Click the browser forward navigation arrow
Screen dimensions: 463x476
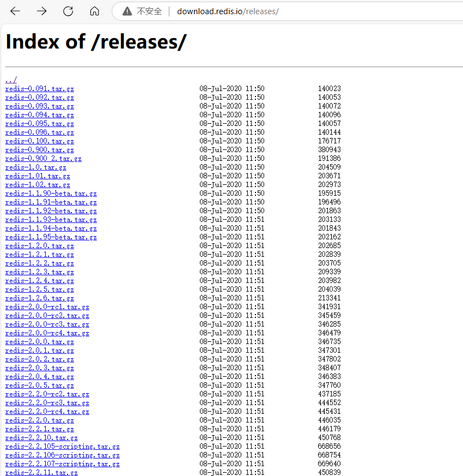click(41, 11)
